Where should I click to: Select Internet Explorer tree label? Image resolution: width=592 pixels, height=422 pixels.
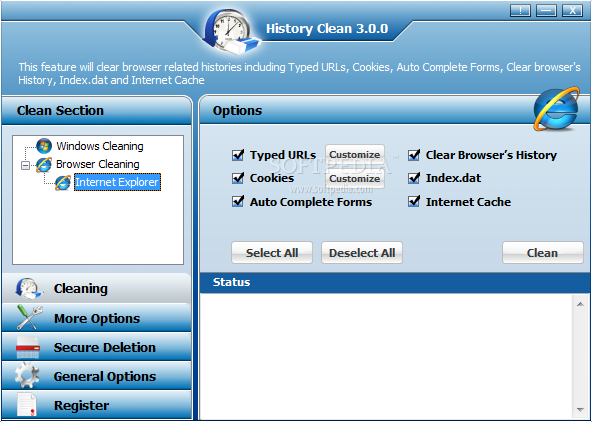click(x=117, y=182)
